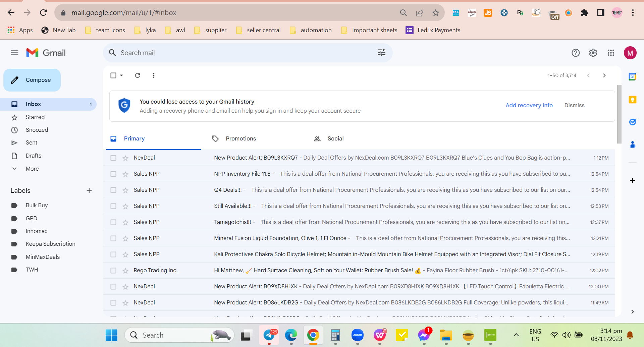The image size is (644, 347).
Task: Tick the Tamagotchis!!! email checkbox
Action: (113, 222)
